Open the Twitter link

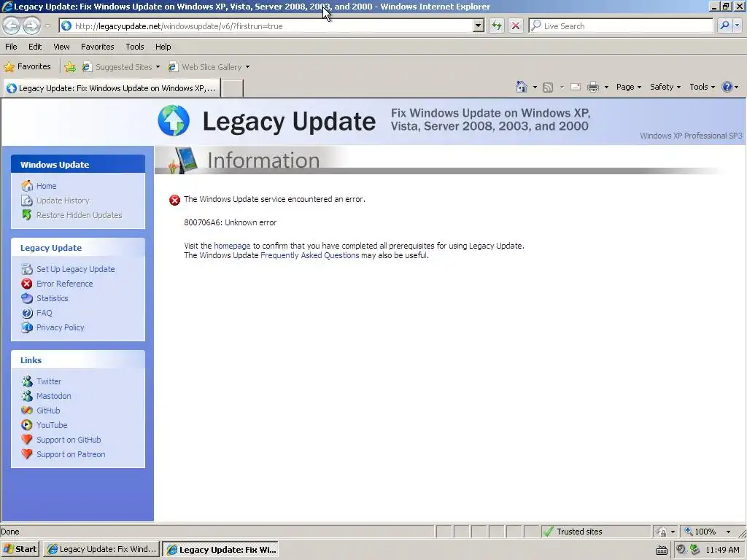pyautogui.click(x=49, y=381)
